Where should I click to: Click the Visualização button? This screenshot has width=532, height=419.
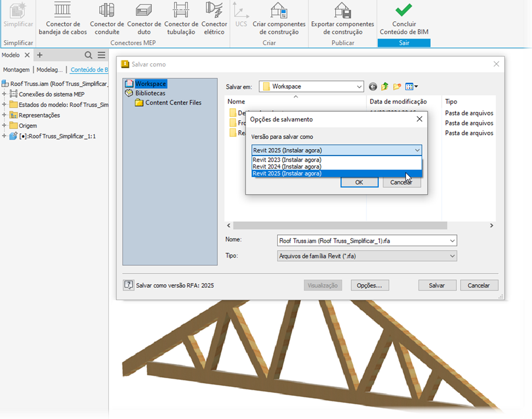coord(323,285)
